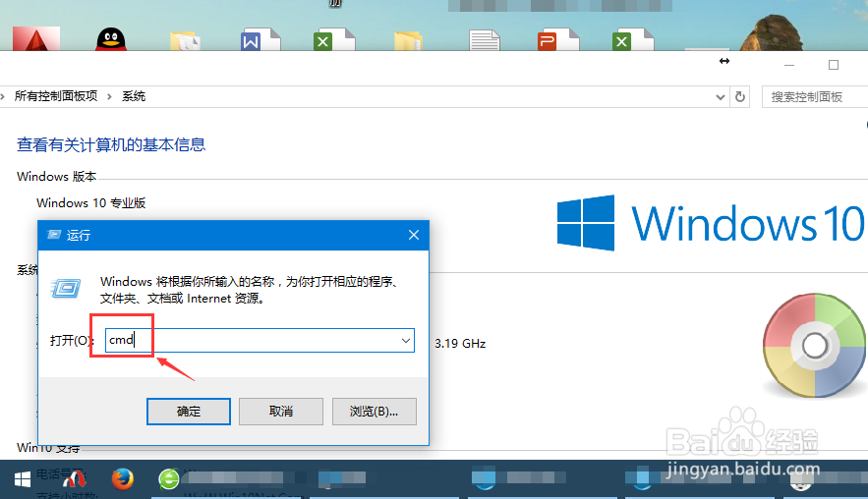Maximize the System control panel window
Viewport: 868px width, 499px height.
coord(834,65)
